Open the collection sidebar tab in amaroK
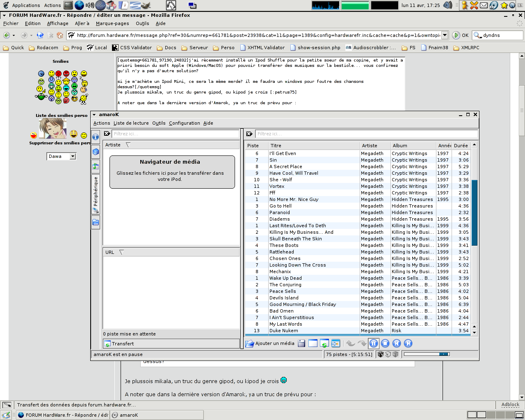Image resolution: width=525 pixels, height=420 pixels. click(96, 152)
